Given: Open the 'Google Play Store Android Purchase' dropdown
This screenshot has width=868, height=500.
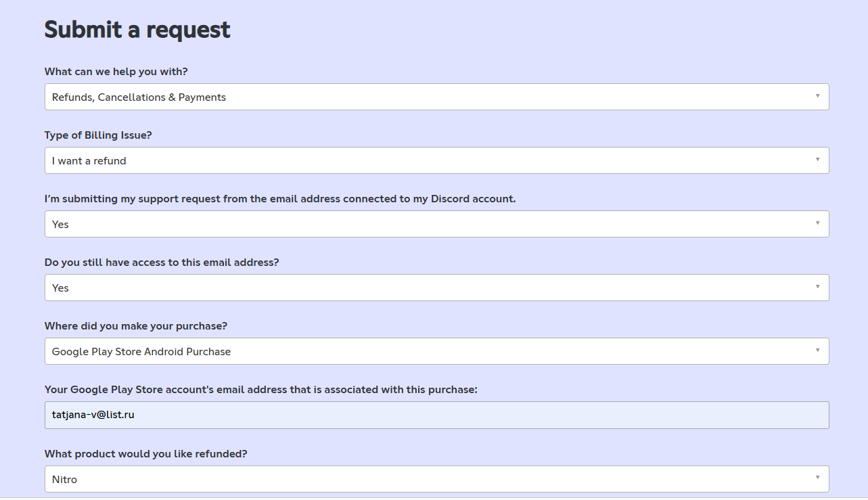Looking at the screenshot, I should [x=436, y=351].
